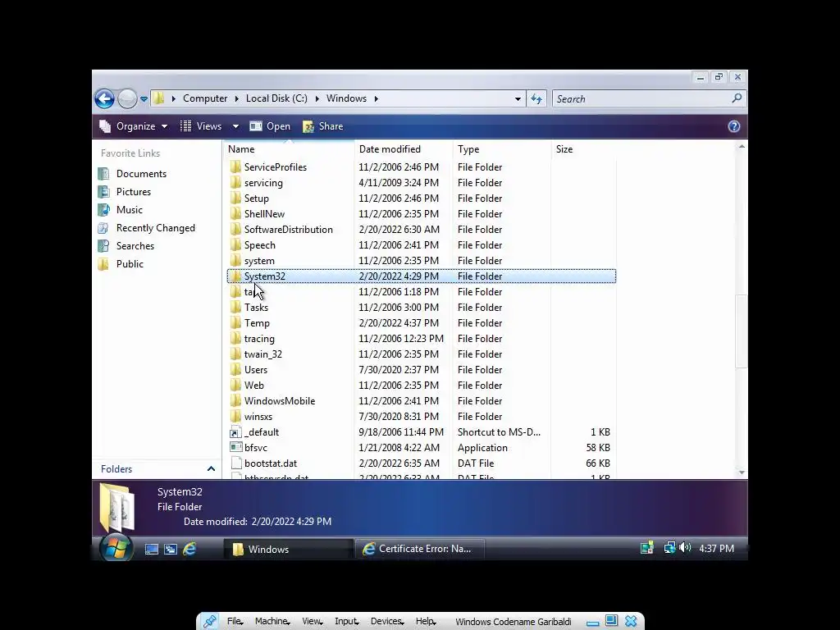Select the servicing folder icon

235,182
